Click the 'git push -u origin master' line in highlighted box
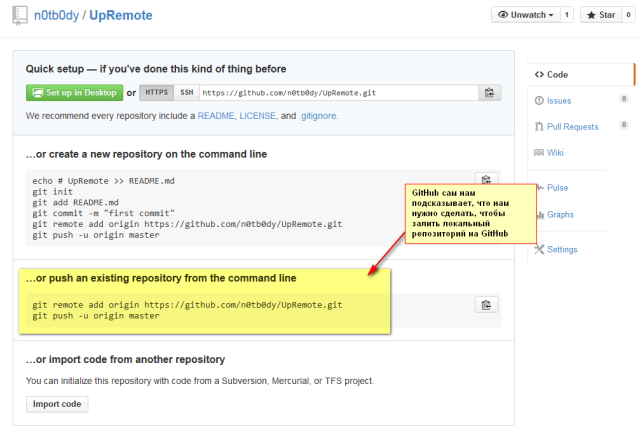The height and width of the screenshot is (431, 640). click(x=96, y=316)
